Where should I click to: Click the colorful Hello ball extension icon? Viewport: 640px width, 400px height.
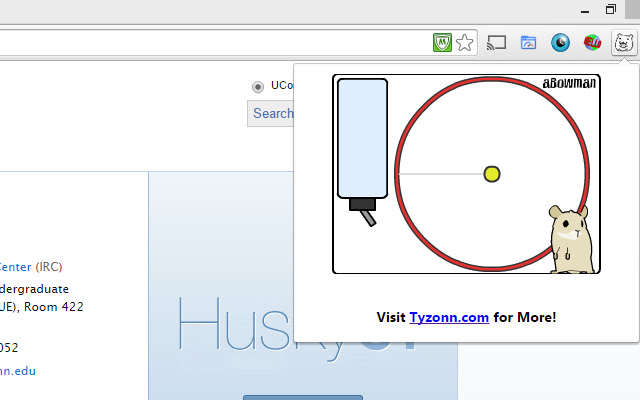[x=592, y=42]
